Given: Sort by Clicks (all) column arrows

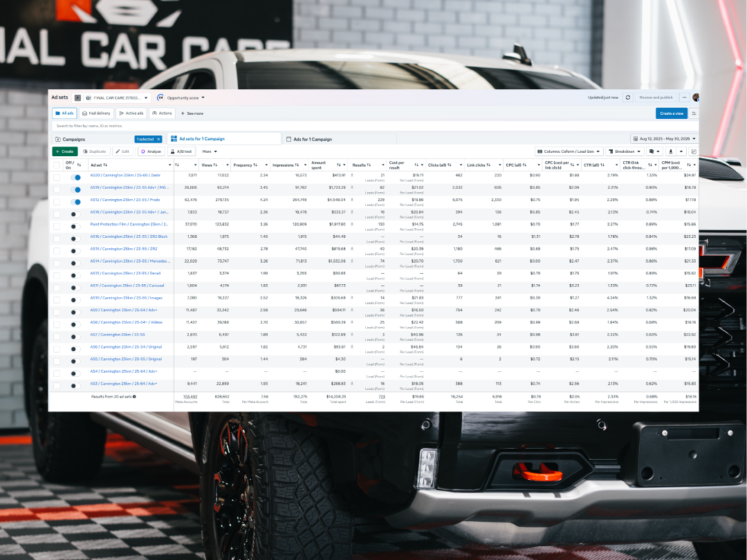Looking at the screenshot, I should click(x=450, y=165).
